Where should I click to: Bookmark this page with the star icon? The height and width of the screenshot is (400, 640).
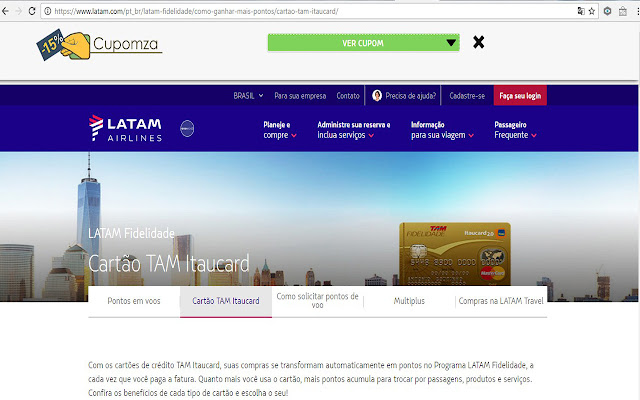coord(591,11)
